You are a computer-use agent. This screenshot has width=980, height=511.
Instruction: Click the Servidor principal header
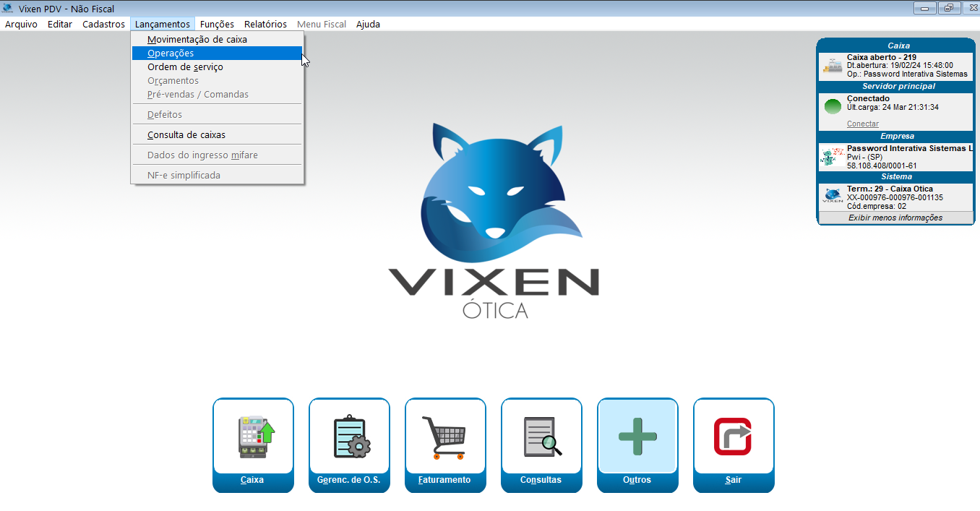(x=898, y=86)
